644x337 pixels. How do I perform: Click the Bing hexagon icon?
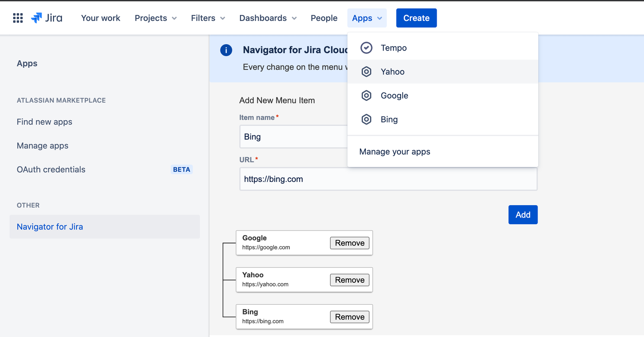366,119
